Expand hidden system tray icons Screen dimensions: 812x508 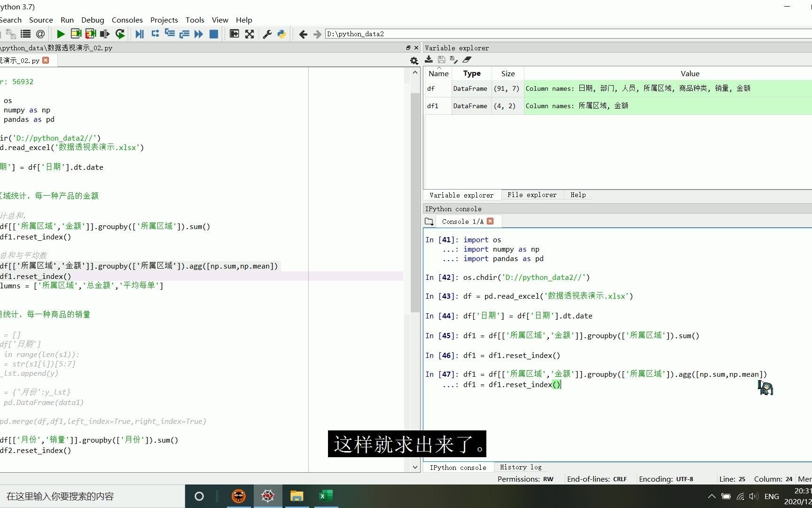coord(711,496)
